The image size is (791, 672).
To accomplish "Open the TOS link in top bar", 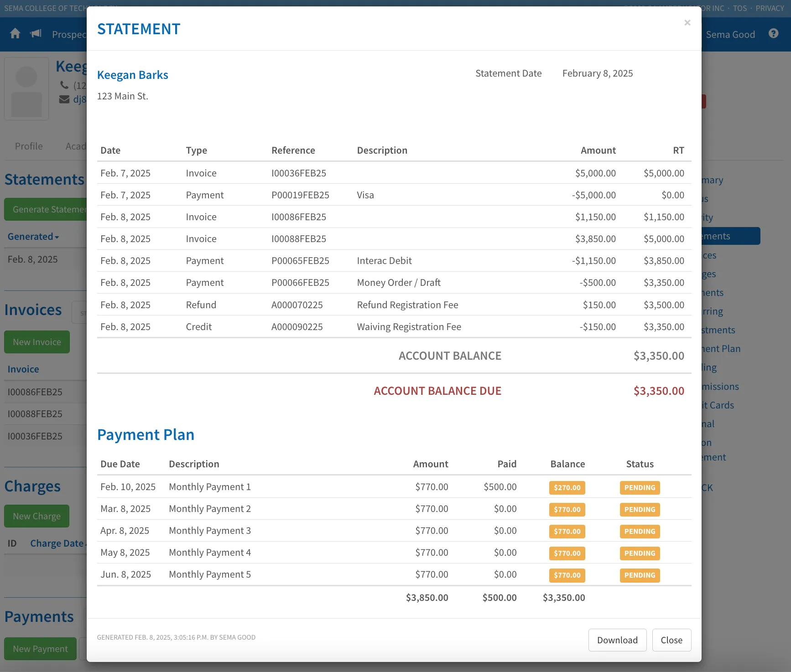I will point(740,8).
